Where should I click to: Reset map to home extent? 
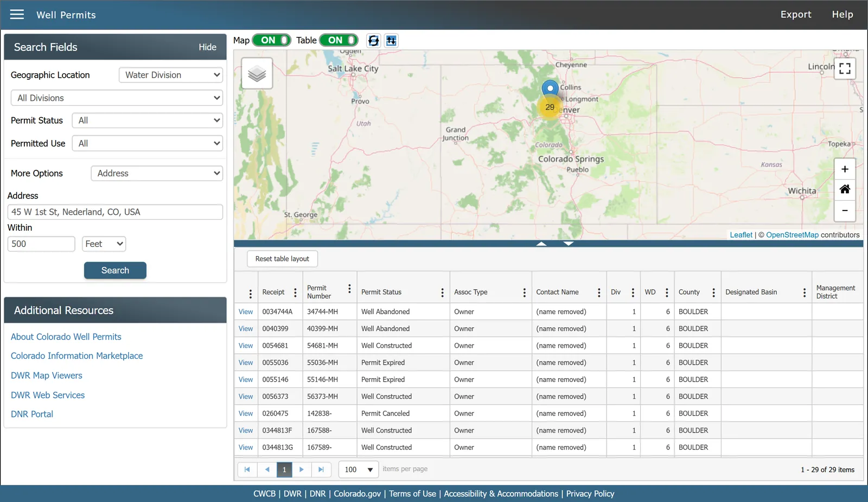(x=845, y=189)
